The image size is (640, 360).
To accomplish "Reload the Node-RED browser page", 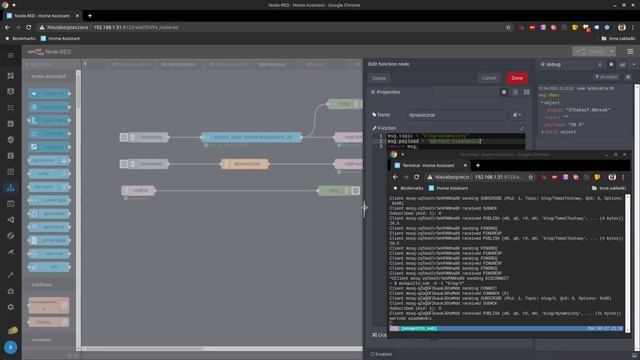I will (29, 27).
